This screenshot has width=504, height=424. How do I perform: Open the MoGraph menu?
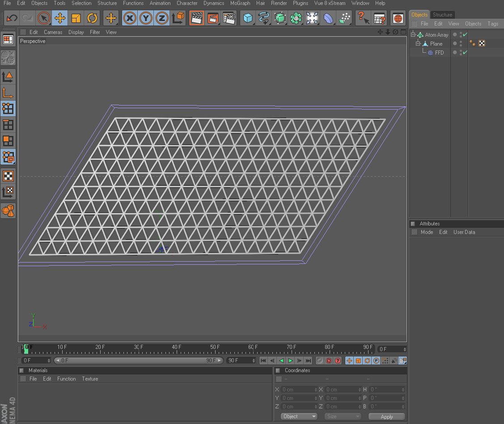coord(240,3)
